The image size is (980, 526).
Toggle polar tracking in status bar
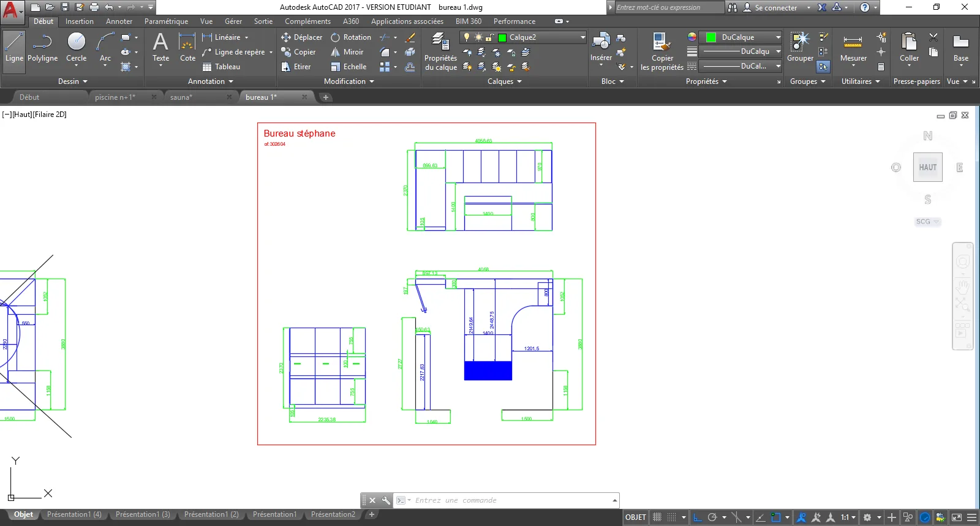coord(712,517)
